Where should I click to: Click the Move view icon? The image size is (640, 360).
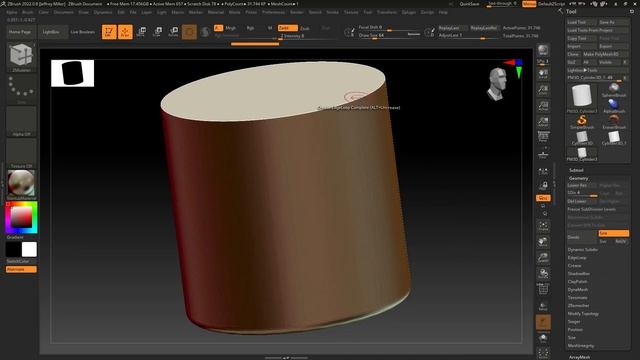coord(543,242)
